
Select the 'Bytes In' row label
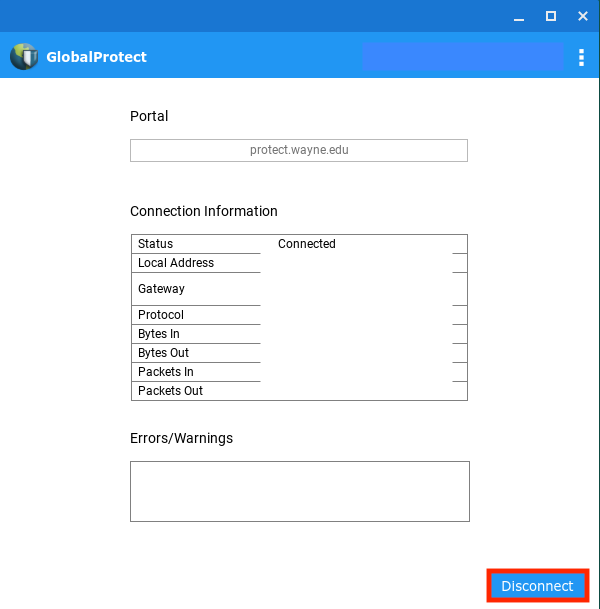pos(159,334)
